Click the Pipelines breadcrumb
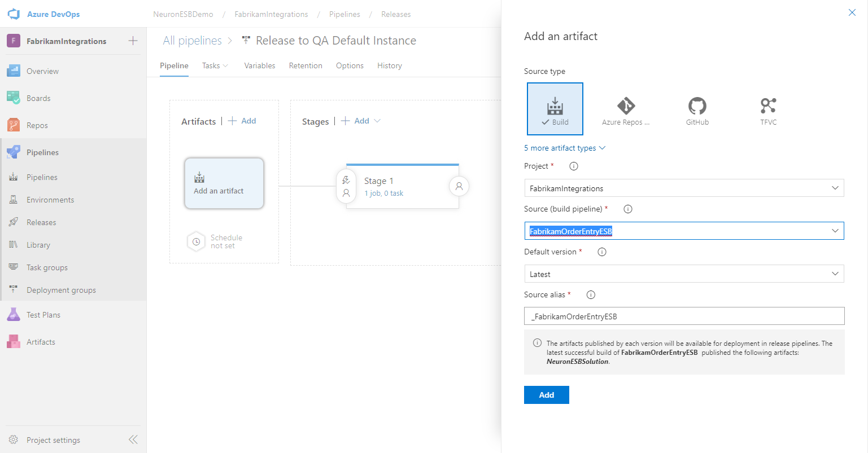 pyautogui.click(x=344, y=14)
